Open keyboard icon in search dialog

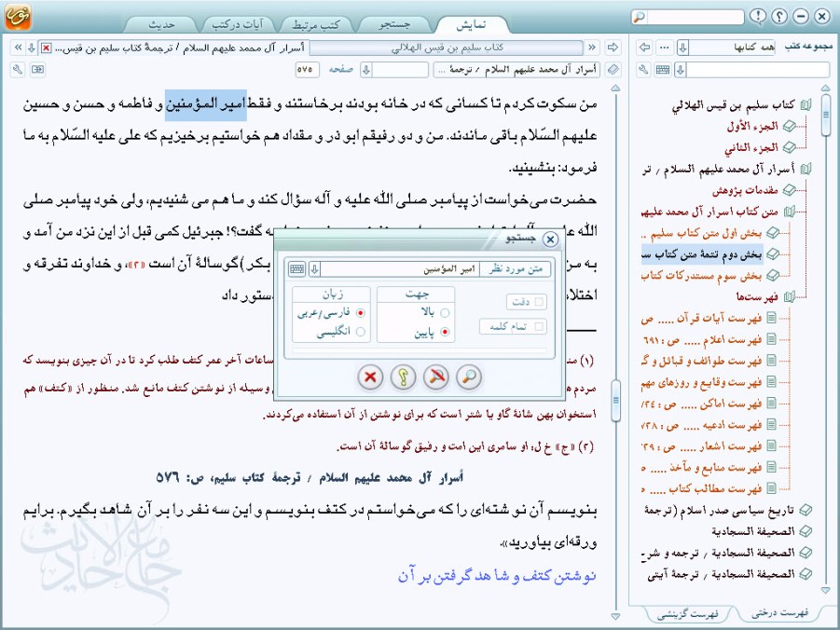click(x=296, y=269)
